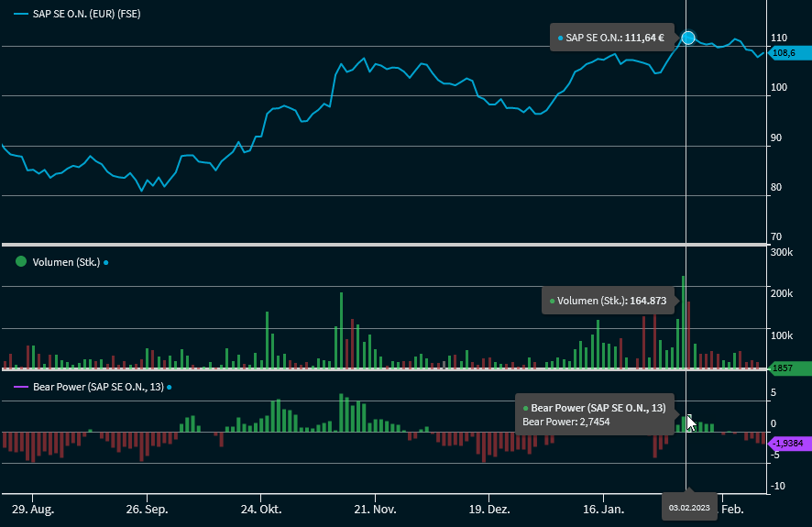Click the Bear Power 2,7454 tooltip
The height and width of the screenshot is (527, 812).
(594, 414)
